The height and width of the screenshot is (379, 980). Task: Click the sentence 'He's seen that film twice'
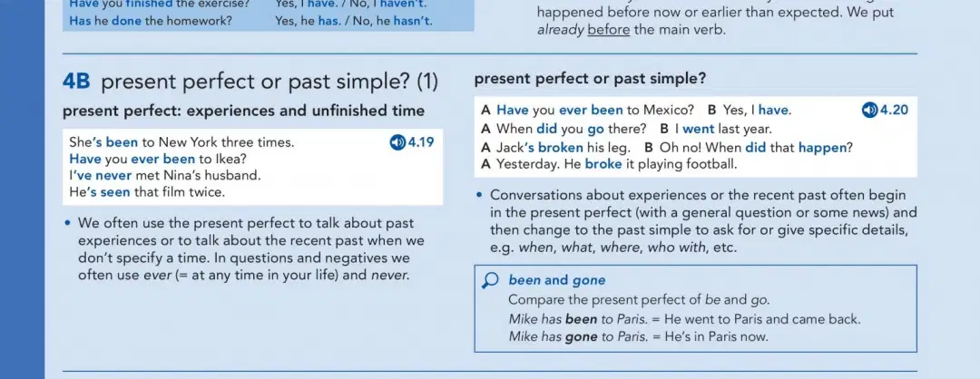[147, 192]
